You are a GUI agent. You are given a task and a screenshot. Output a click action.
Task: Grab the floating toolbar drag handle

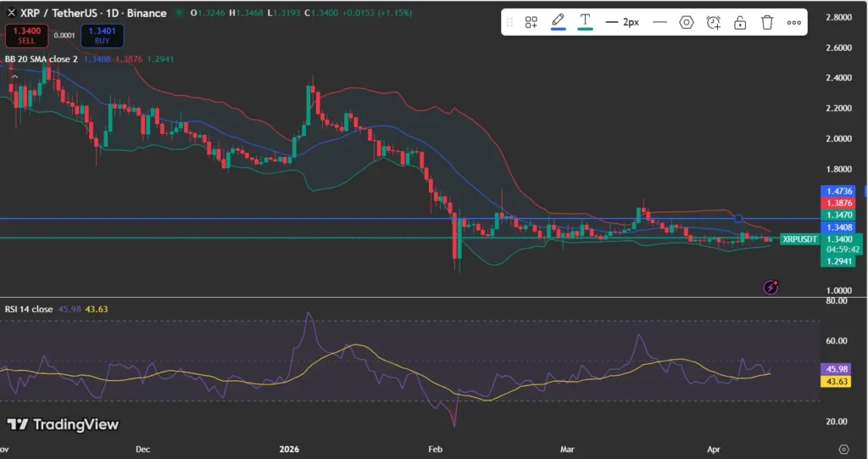coord(509,22)
